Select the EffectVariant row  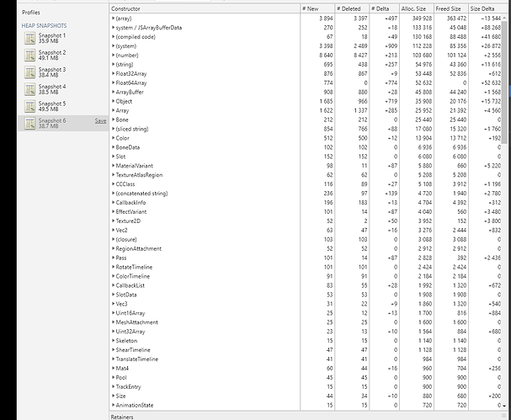306,212
